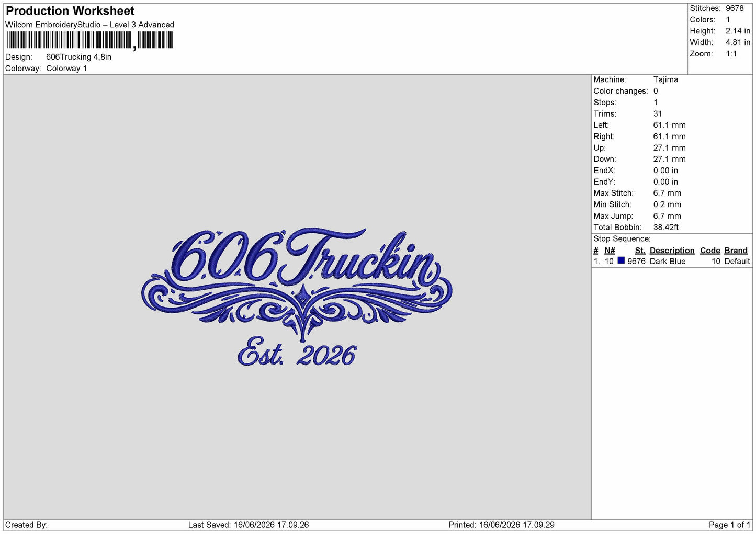Click the barcode under the title
Viewport: 756px width, 534px height.
click(89, 40)
